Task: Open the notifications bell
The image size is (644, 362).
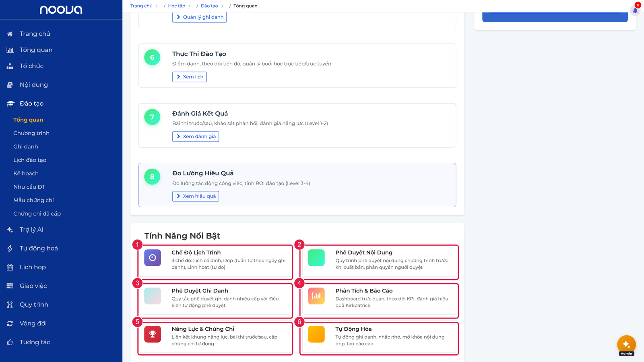Action: [x=635, y=10]
